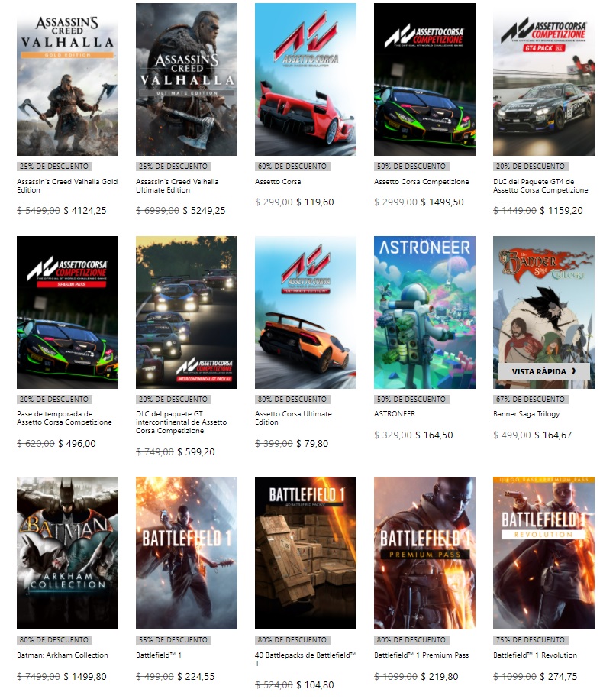Open Battlefield 1 Premium Pass title link
Image resolution: width=616 pixels, height=699 pixels.
pyautogui.click(x=422, y=655)
